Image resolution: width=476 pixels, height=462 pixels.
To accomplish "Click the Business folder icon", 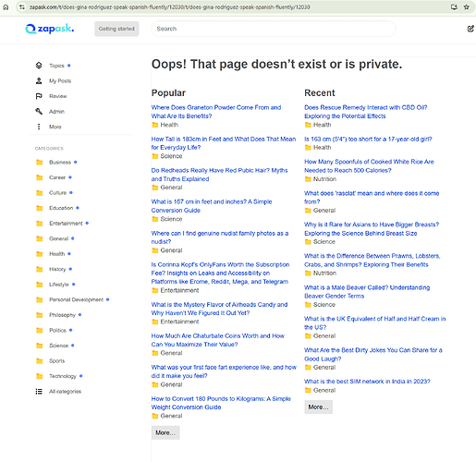I will pyautogui.click(x=40, y=162).
